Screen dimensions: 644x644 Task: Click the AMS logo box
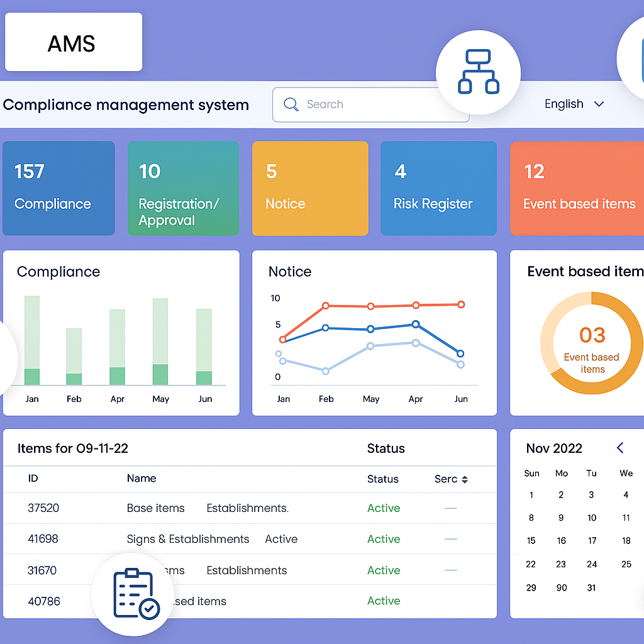point(74,42)
